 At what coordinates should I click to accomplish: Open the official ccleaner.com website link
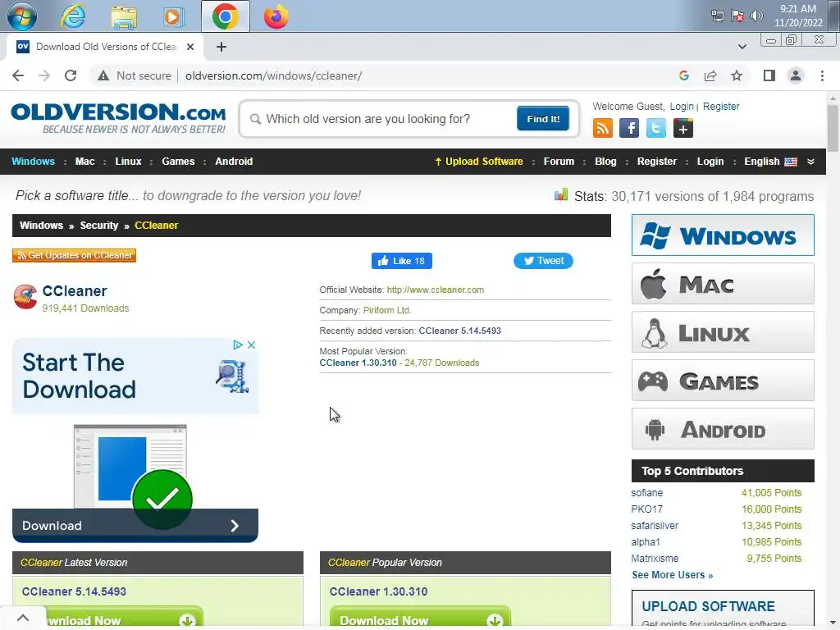pos(435,290)
